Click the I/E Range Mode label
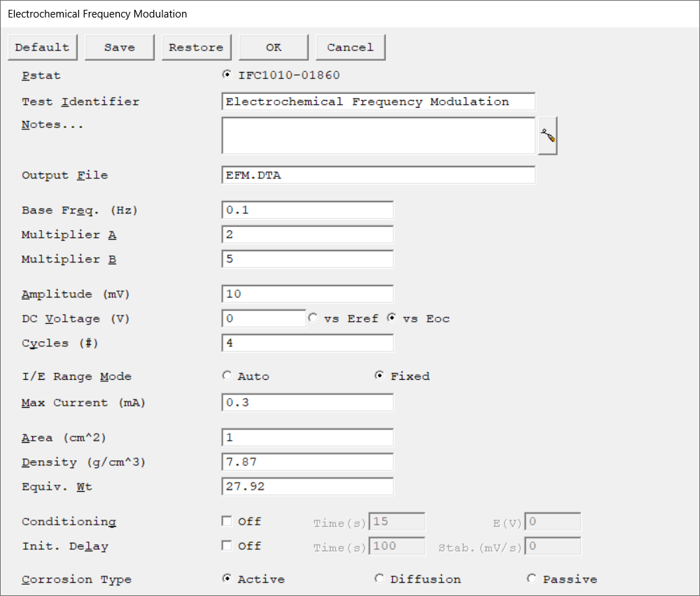The width and height of the screenshot is (700, 596). click(77, 376)
